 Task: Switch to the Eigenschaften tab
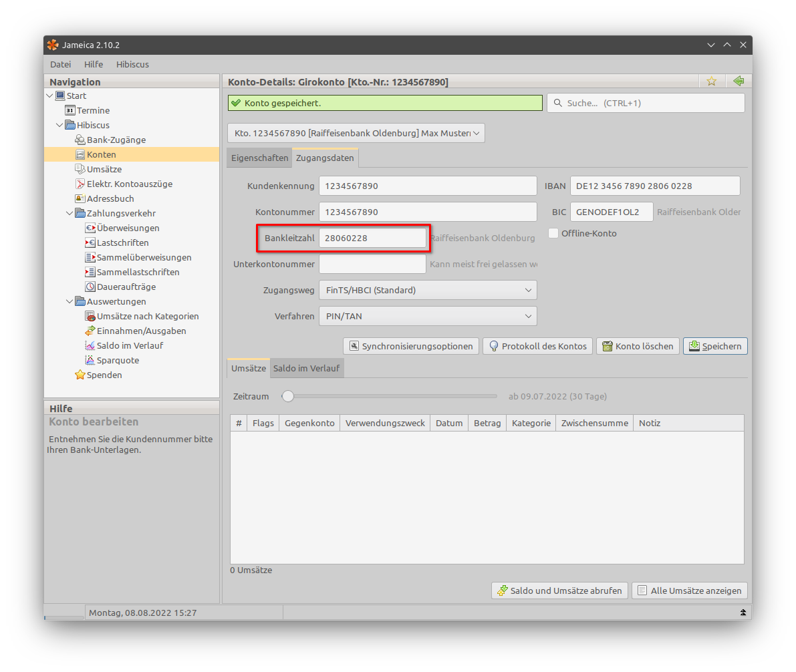pyautogui.click(x=259, y=158)
